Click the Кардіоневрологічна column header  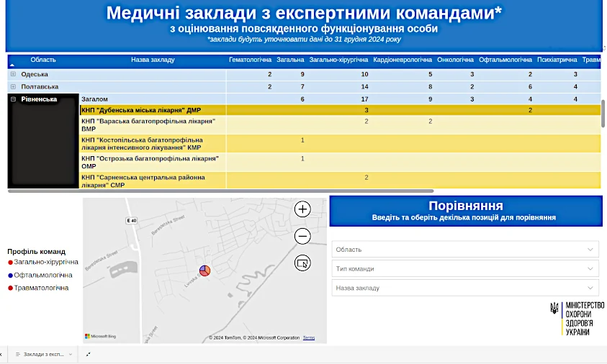403,60
